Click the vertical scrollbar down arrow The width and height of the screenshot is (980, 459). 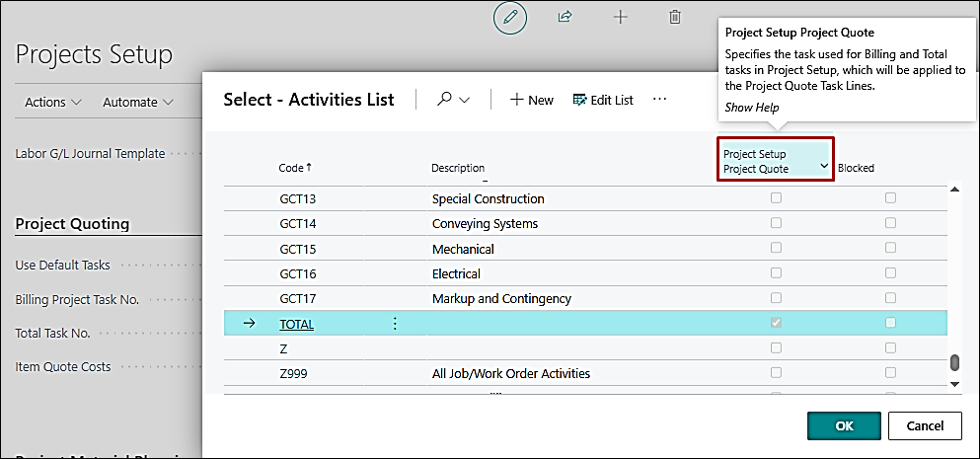pyautogui.click(x=954, y=383)
